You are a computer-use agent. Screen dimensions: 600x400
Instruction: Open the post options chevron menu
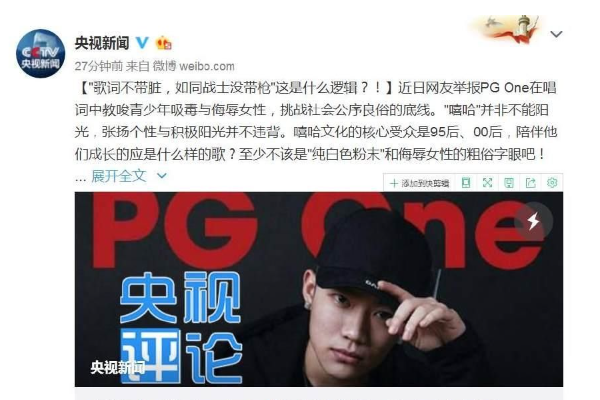pos(556,34)
